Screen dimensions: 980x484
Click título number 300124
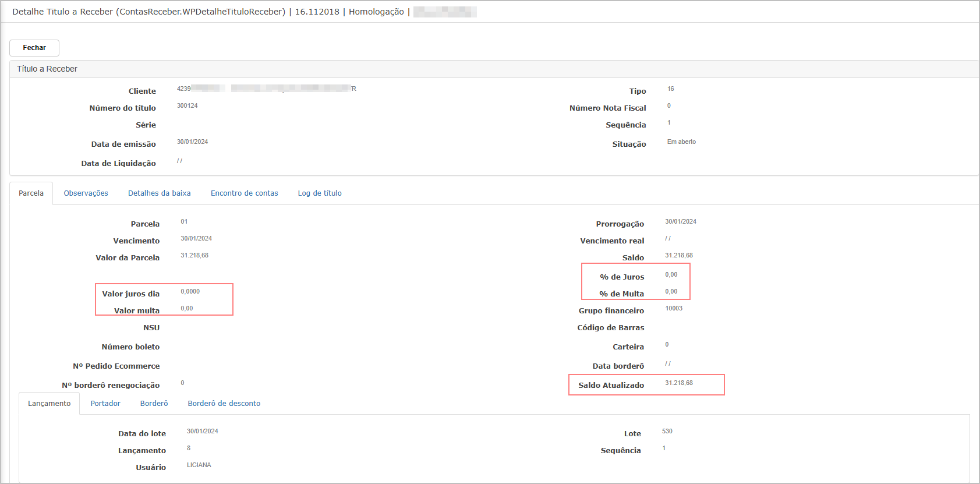[x=187, y=106]
